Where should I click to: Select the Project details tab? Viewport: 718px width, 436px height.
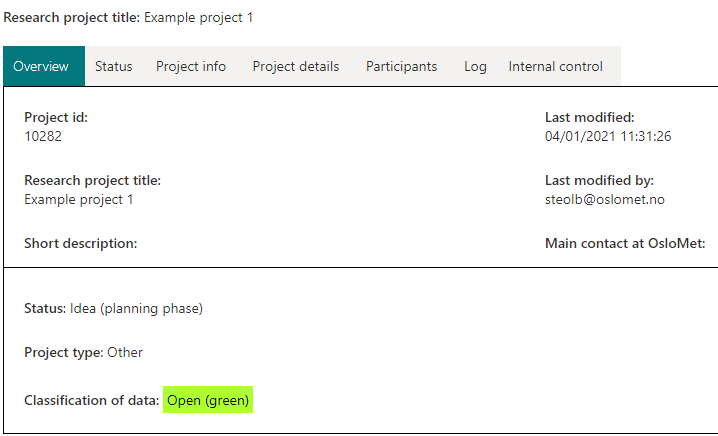pos(296,66)
